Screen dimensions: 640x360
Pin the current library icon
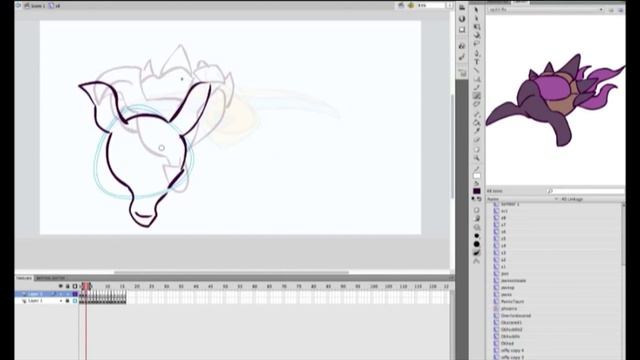coord(611,10)
